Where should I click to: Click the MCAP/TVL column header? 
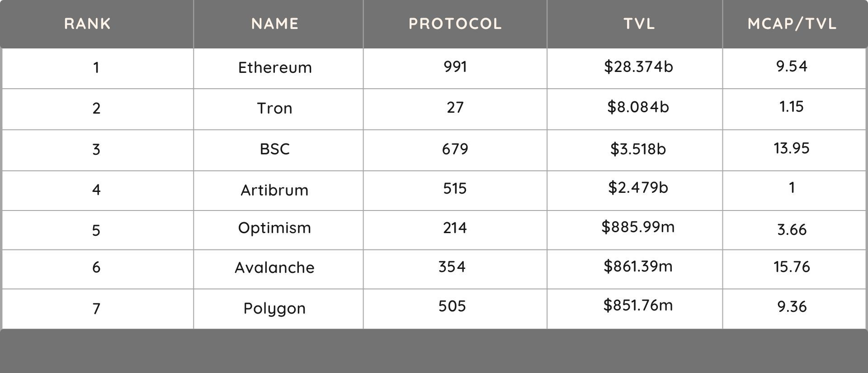792,24
